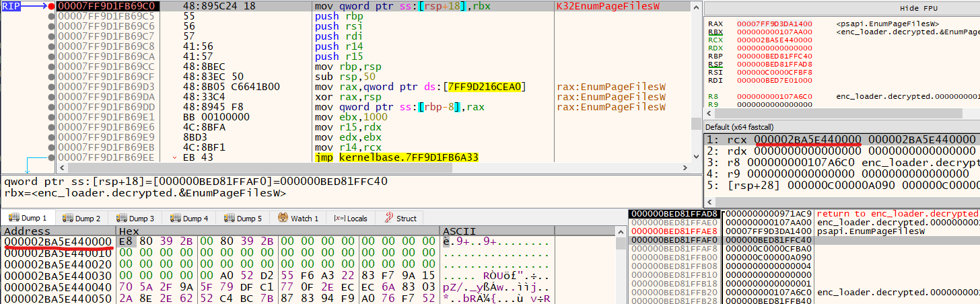Viewport: 980px width, 304px height.
Task: Select dump row address 000002BA5E440000
Action: click(58, 241)
